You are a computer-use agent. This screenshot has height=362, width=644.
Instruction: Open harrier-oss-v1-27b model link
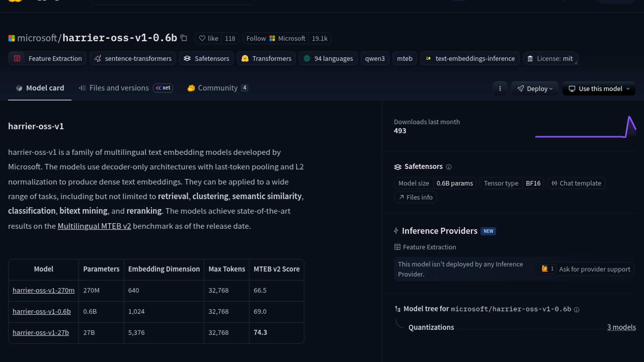(41, 333)
